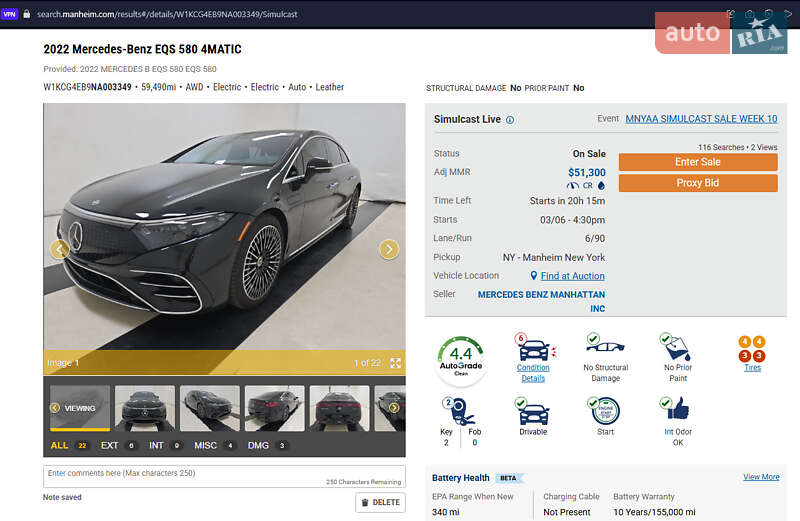Click the VIN W1KCG4EB9NA003349 text
This screenshot has width=800, height=521.
[87, 87]
